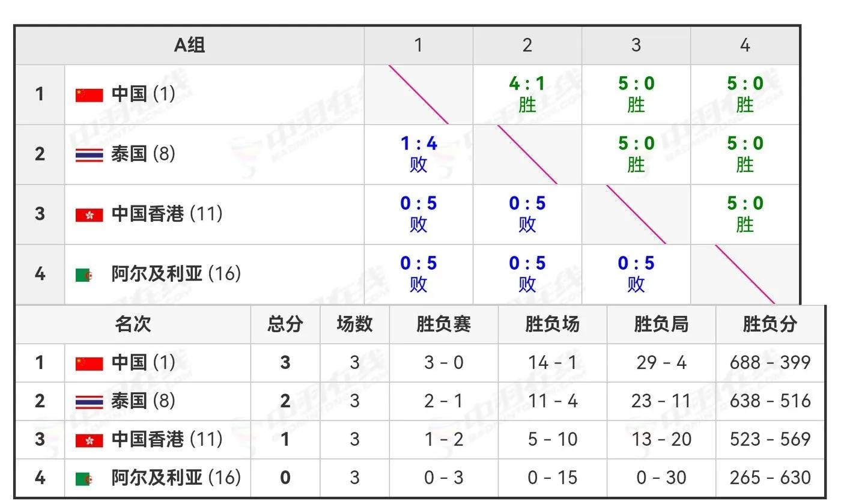841x504 pixels.
Task: Click the Hong Kong flag in the top grid
Action: [89, 214]
